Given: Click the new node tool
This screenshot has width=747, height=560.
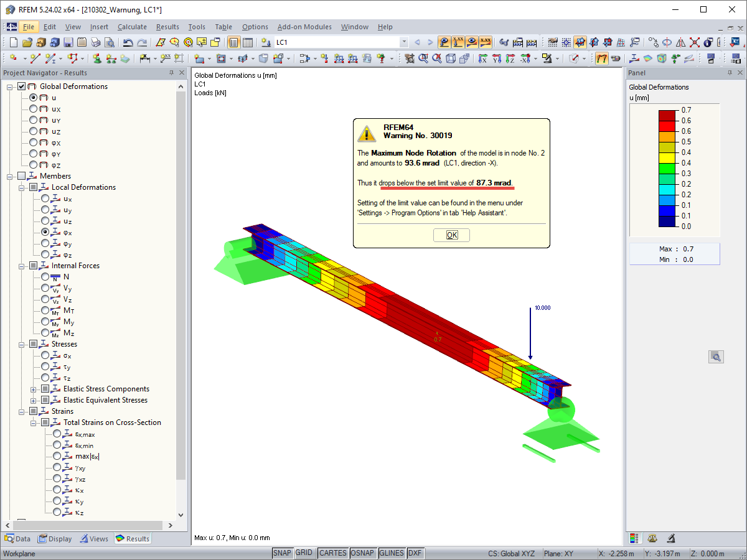Looking at the screenshot, I should (x=12, y=58).
